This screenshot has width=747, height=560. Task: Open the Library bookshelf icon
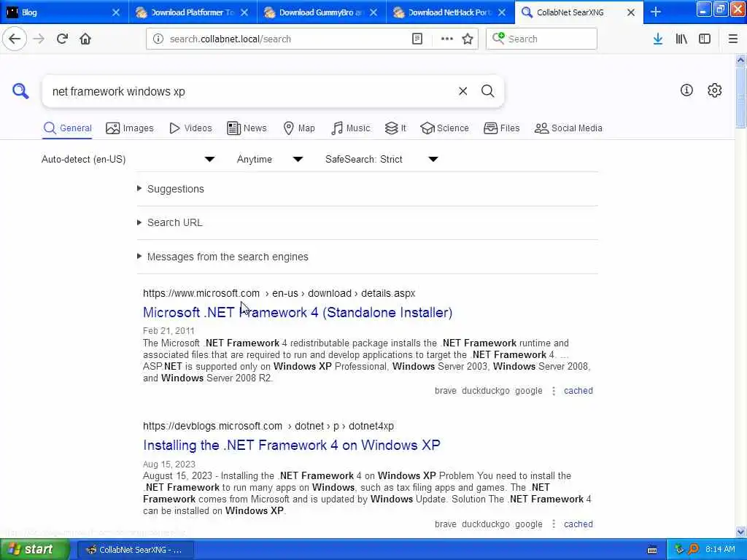[681, 39]
